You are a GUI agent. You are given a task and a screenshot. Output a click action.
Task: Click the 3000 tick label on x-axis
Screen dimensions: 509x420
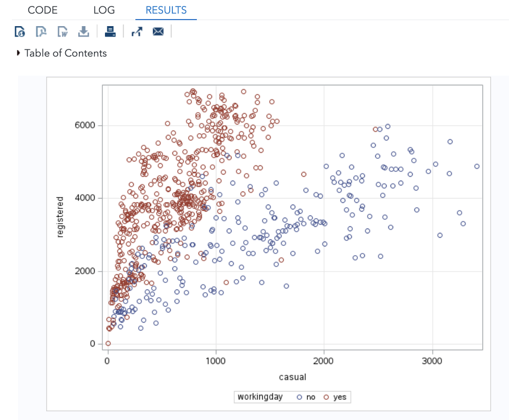(432, 361)
